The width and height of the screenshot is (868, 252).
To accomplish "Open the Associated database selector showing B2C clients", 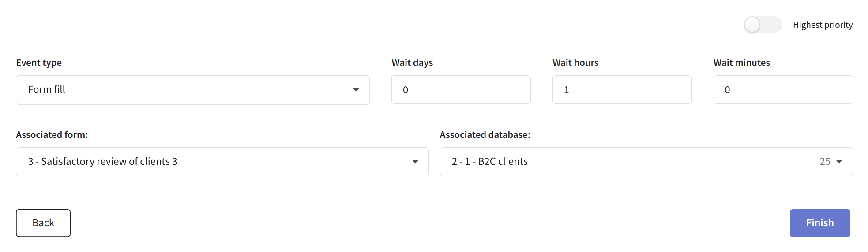I will tap(646, 162).
